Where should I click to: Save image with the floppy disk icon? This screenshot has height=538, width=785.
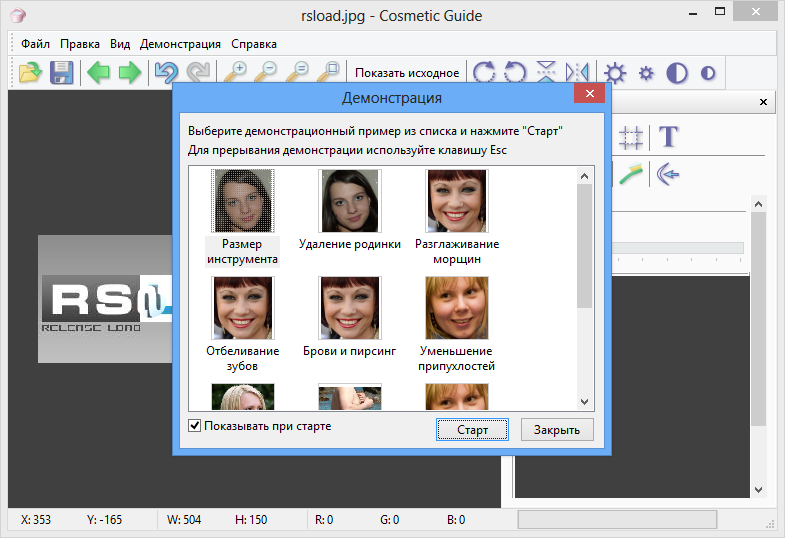62,73
